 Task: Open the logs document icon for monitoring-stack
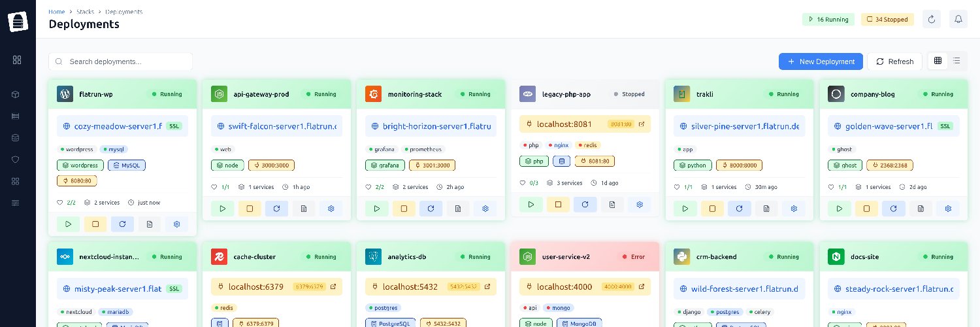click(x=458, y=209)
